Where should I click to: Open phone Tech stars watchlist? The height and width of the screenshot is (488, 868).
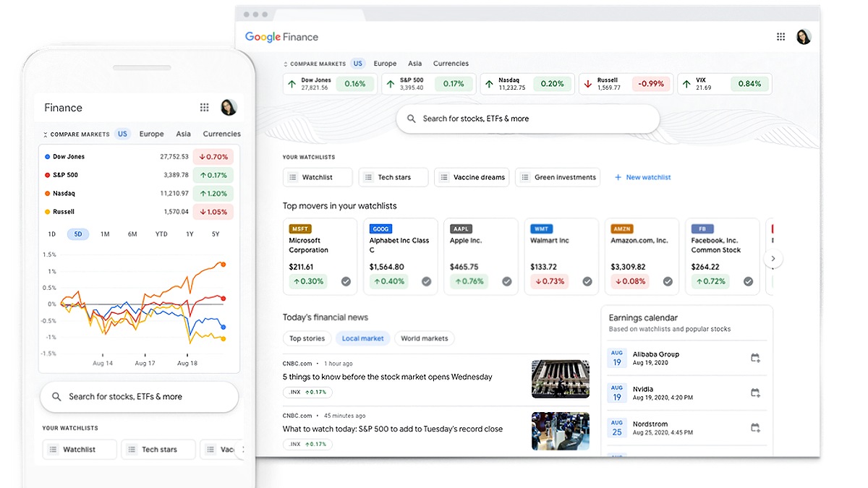[x=158, y=450]
